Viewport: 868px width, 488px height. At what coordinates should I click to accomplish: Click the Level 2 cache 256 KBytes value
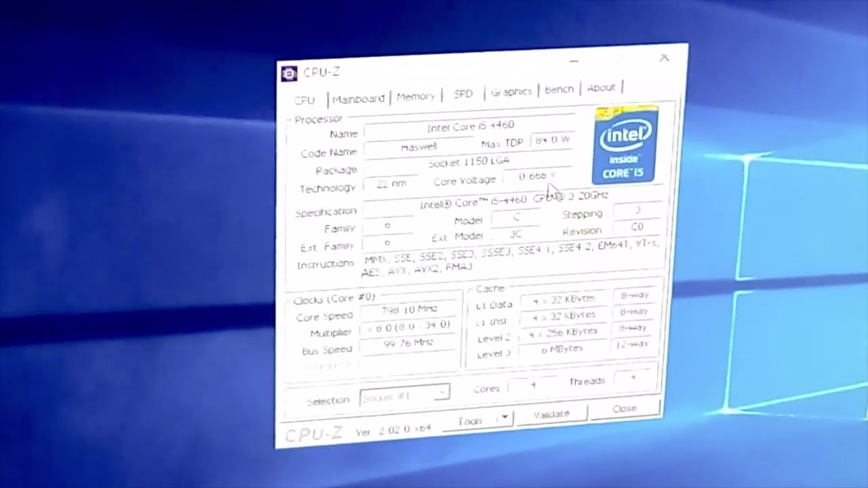pos(564,333)
